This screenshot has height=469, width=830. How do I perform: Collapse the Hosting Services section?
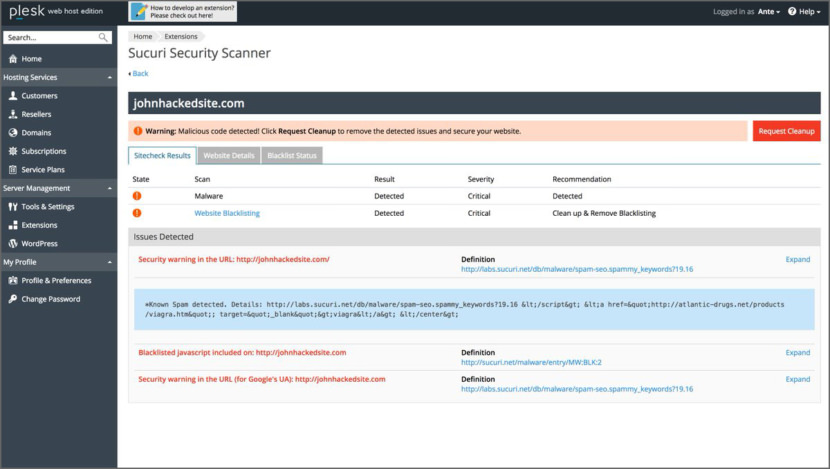(x=110, y=77)
